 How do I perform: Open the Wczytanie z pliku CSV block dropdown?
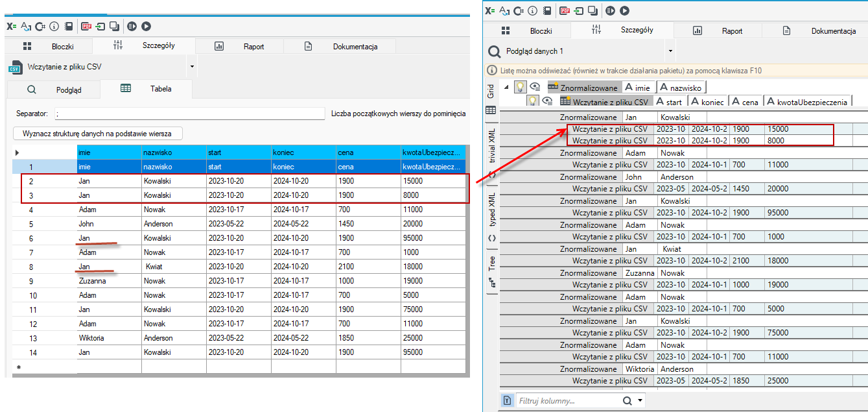click(192, 67)
